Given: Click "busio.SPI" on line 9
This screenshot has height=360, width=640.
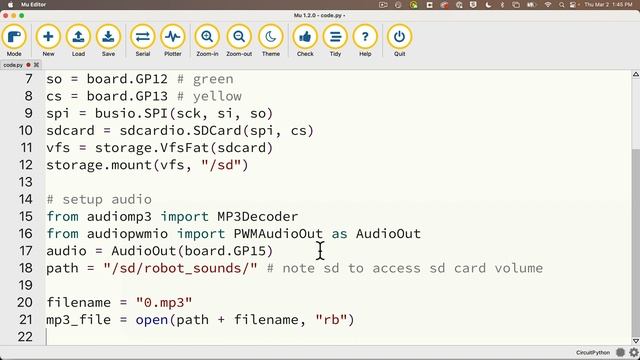Looking at the screenshot, I should click(131, 113).
